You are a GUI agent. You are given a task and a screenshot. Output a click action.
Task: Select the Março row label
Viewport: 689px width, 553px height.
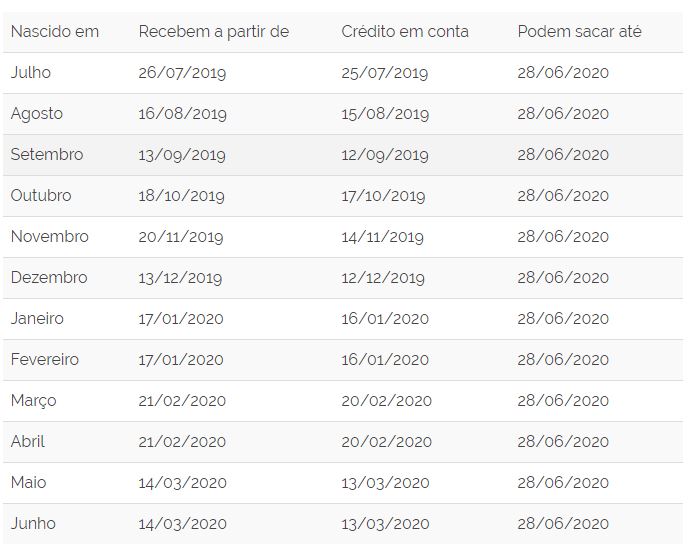pyautogui.click(x=34, y=401)
